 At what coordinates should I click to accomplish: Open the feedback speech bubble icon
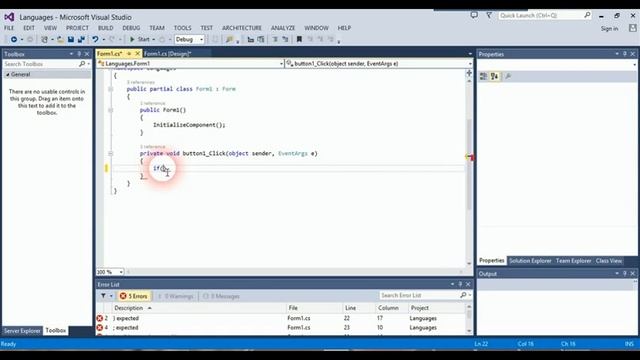(x=474, y=16)
